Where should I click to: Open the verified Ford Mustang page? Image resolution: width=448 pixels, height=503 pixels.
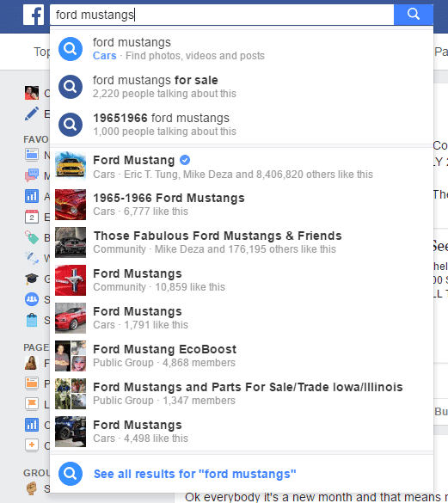click(242, 167)
